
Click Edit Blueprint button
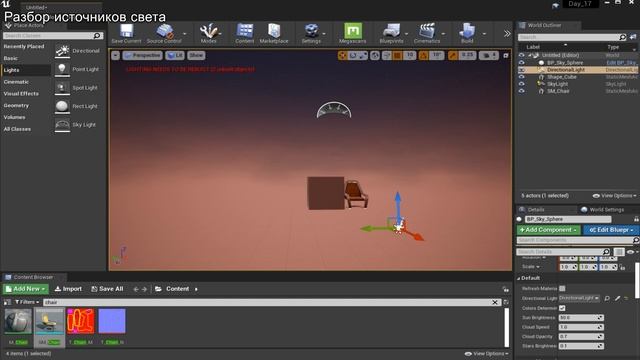(x=611, y=230)
